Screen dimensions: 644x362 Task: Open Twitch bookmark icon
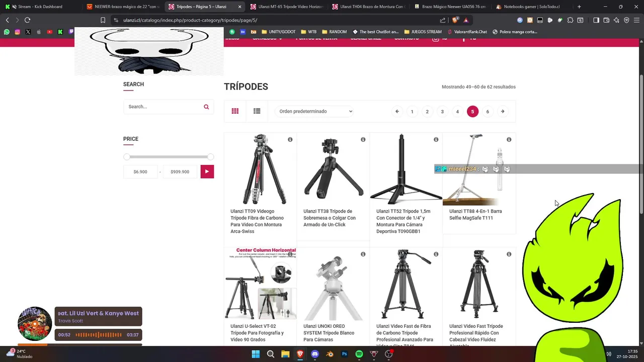pos(71,32)
